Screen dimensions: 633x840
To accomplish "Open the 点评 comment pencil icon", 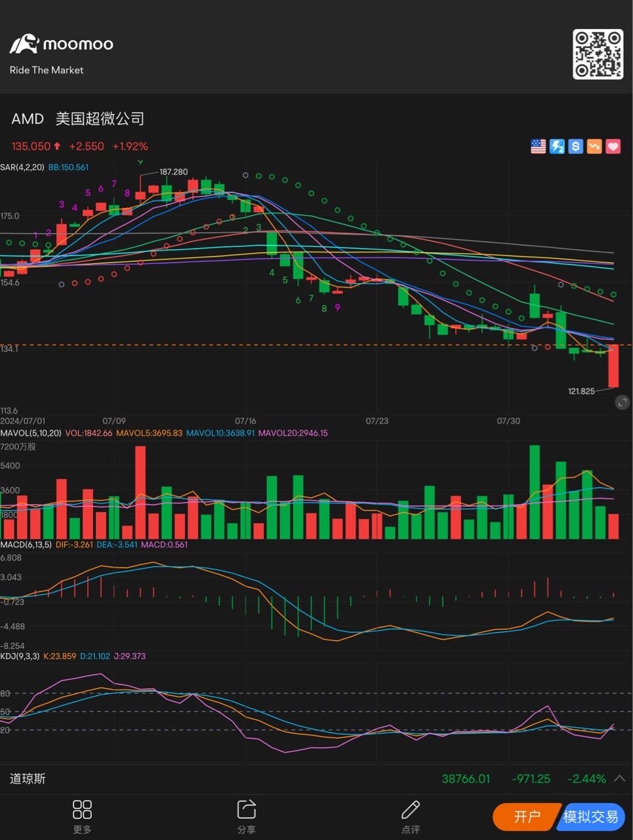I will [x=411, y=816].
